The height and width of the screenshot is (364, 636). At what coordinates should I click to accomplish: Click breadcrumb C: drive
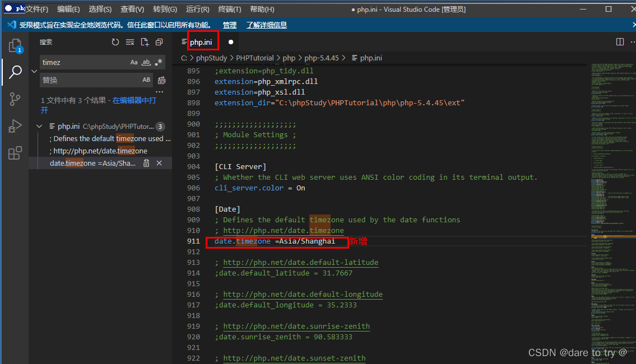click(184, 58)
